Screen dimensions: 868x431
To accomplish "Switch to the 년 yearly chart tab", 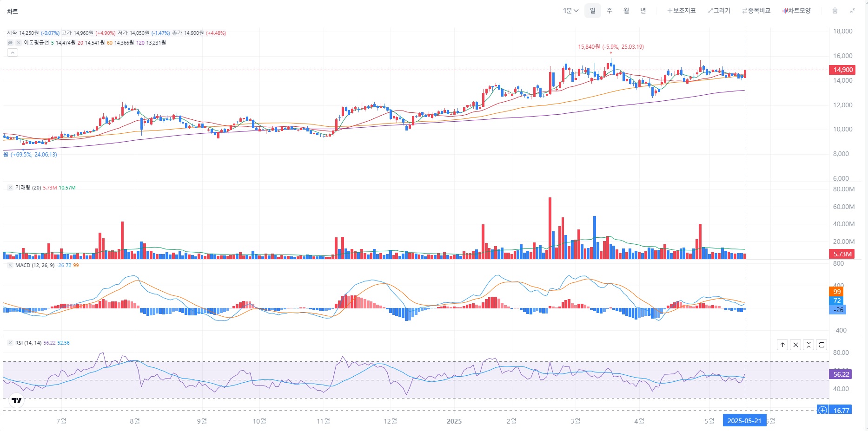I will (643, 11).
